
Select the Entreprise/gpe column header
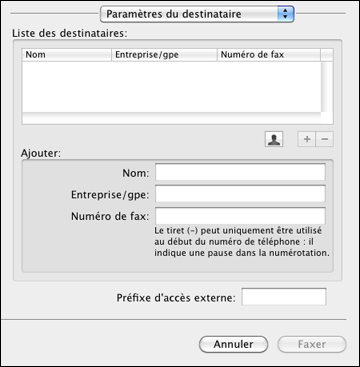pos(164,55)
